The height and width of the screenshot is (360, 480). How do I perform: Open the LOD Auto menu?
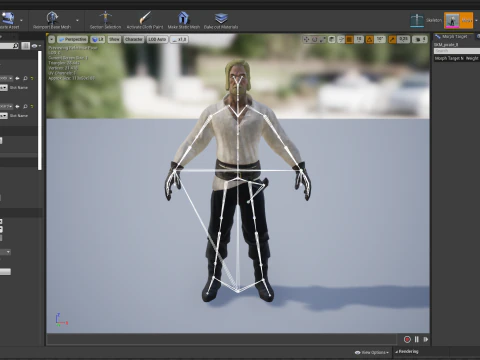[157, 39]
